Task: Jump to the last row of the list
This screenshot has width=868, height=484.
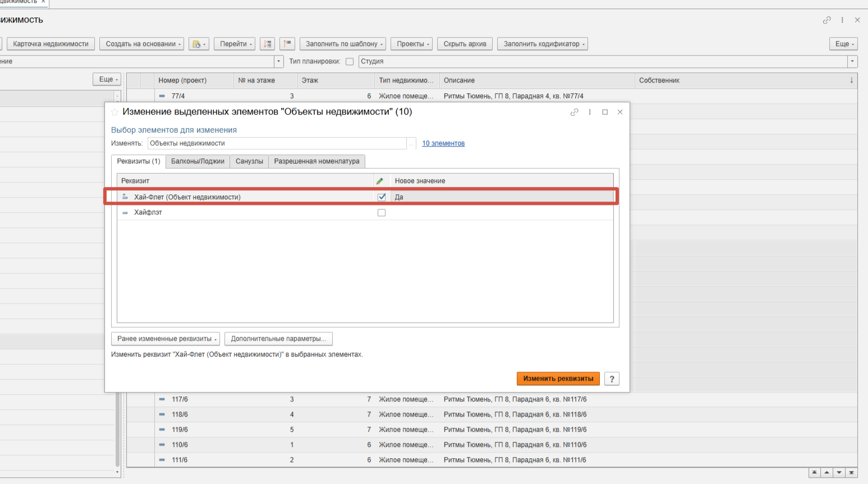Action: [x=852, y=473]
